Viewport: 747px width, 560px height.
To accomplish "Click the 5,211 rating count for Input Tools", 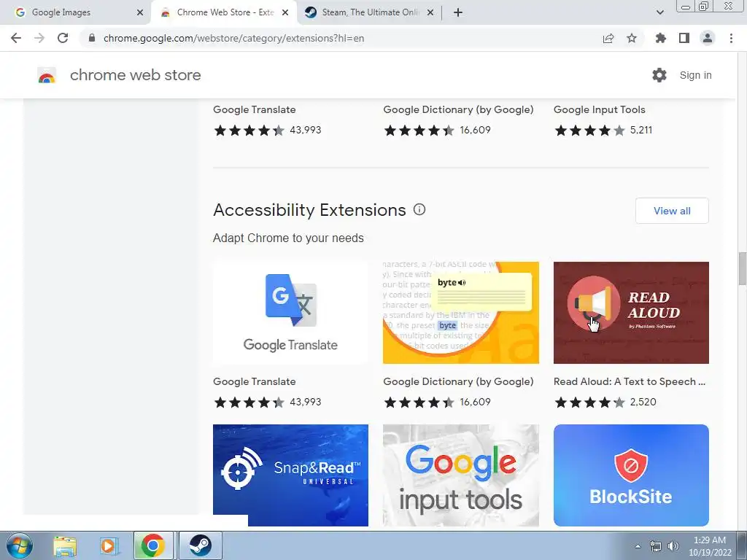I will point(641,130).
